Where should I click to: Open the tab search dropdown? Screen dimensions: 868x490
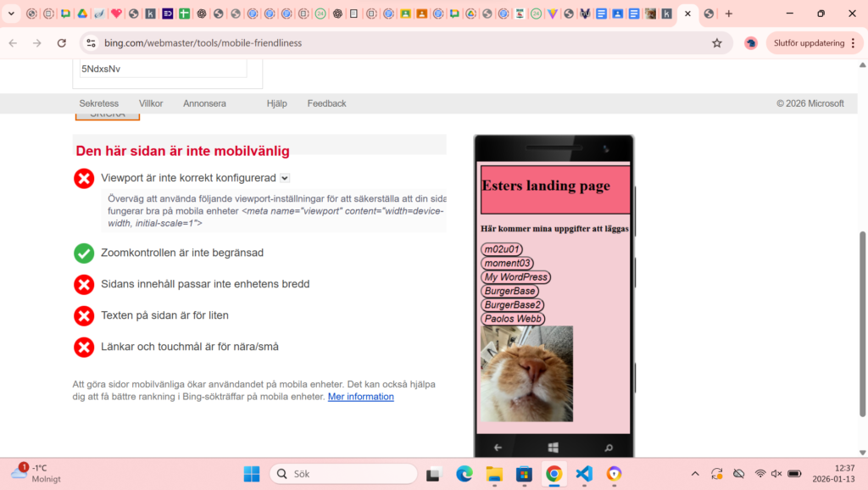12,14
